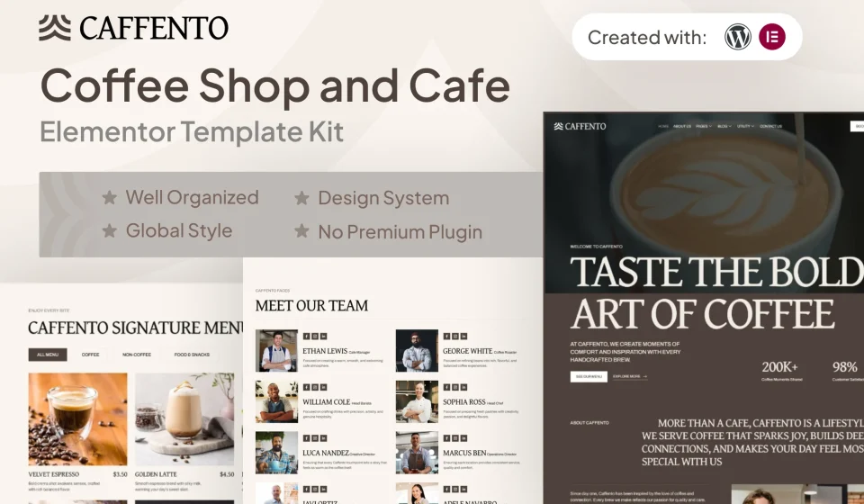Open Ethan Lewis's LinkedIn icon
The width and height of the screenshot is (864, 504).
point(323,336)
